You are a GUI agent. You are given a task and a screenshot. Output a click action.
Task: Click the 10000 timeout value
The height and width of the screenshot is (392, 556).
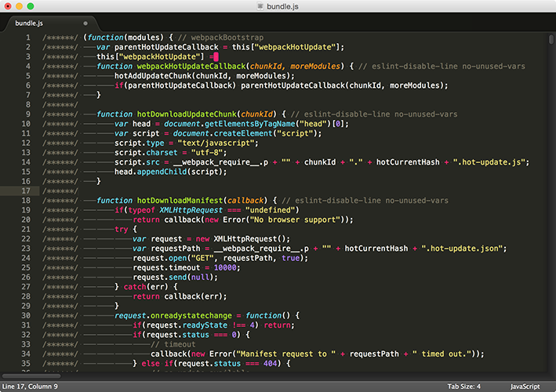pyautogui.click(x=225, y=267)
